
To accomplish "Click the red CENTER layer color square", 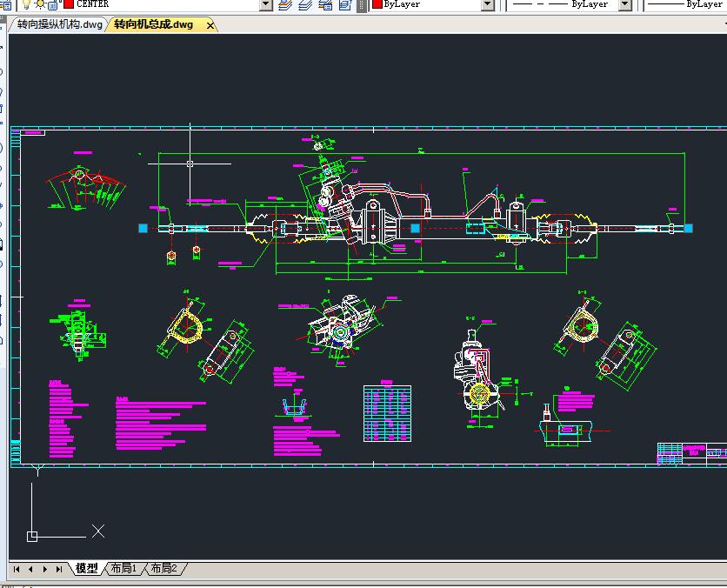I will click(x=69, y=4).
